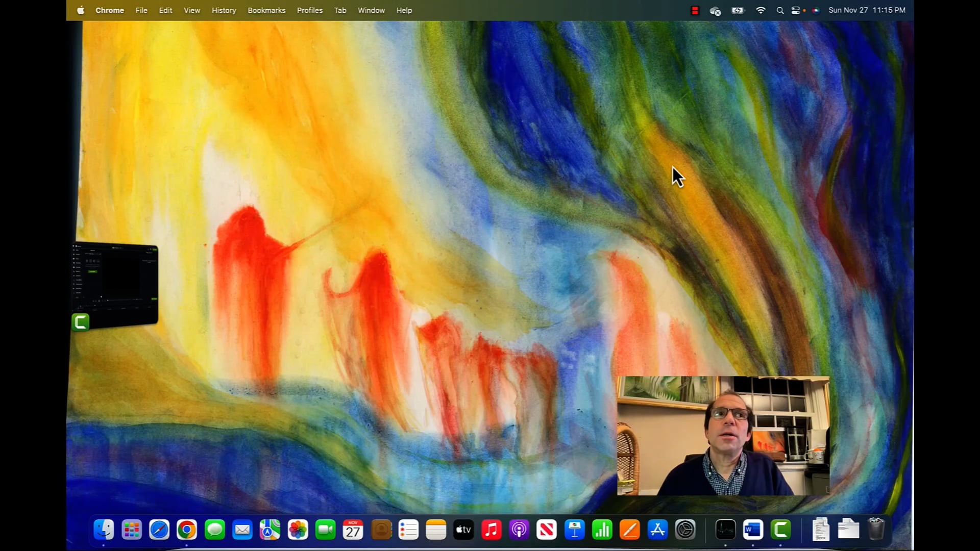Open the Edit menu
This screenshot has width=980, height=551.
tap(165, 10)
